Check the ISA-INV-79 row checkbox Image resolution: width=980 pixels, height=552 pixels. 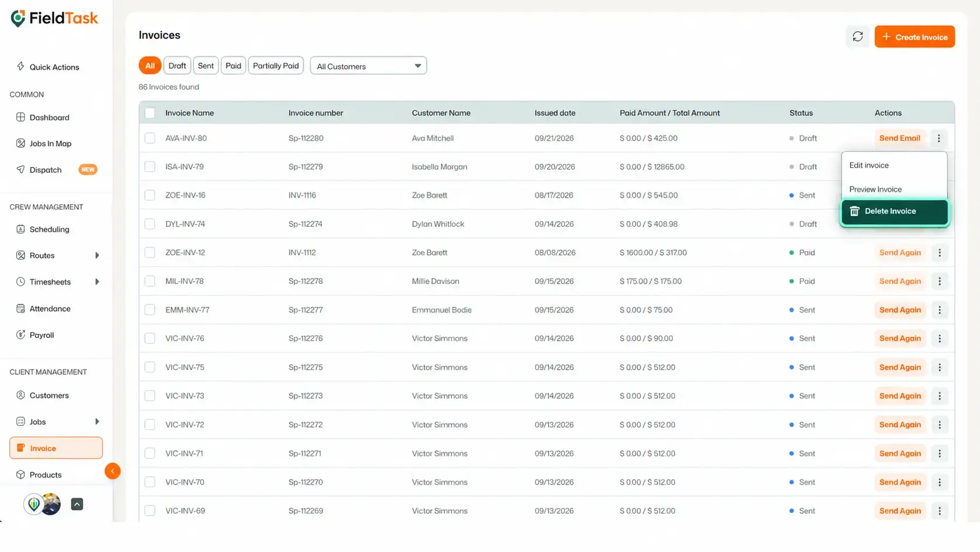click(150, 167)
